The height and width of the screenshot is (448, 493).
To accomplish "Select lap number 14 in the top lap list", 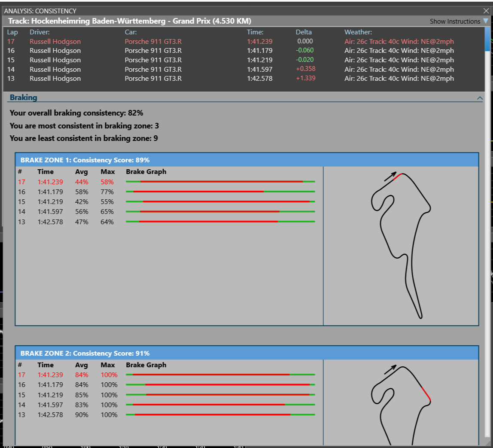I will (x=11, y=70).
